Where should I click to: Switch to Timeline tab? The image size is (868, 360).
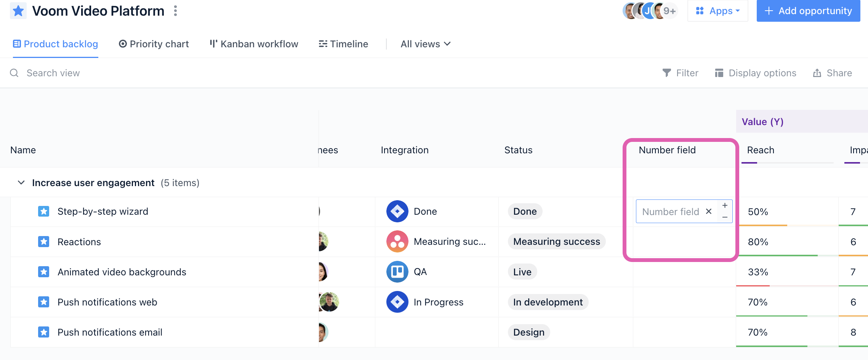point(343,44)
